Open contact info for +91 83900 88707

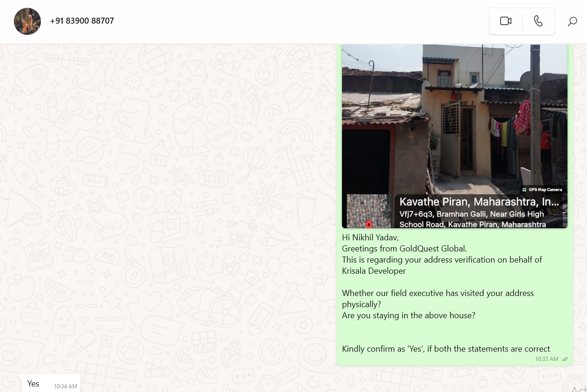click(82, 21)
